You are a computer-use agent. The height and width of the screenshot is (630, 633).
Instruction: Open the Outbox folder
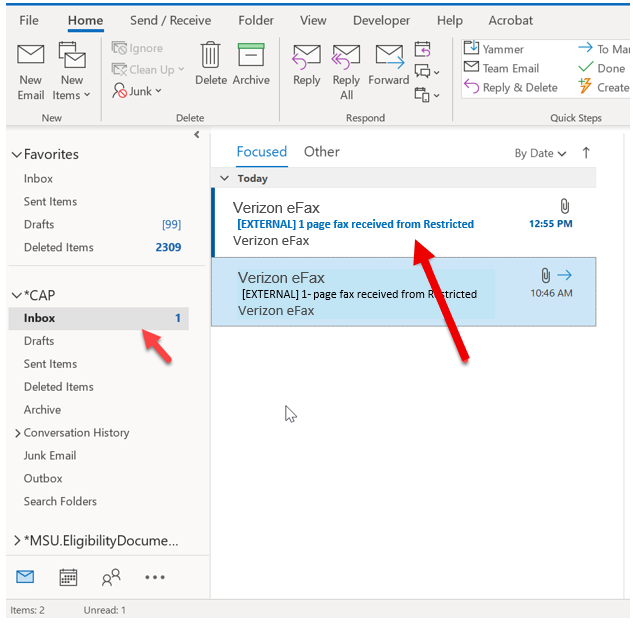[x=43, y=479]
